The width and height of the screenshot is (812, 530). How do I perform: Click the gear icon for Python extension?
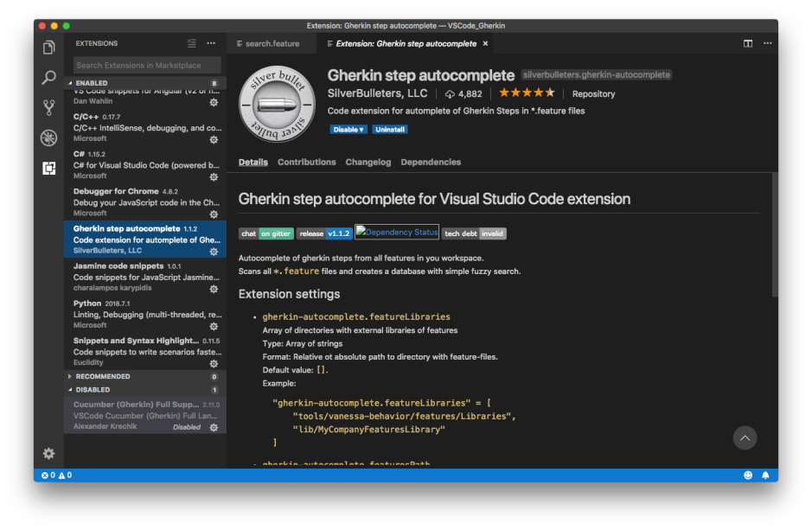point(214,326)
